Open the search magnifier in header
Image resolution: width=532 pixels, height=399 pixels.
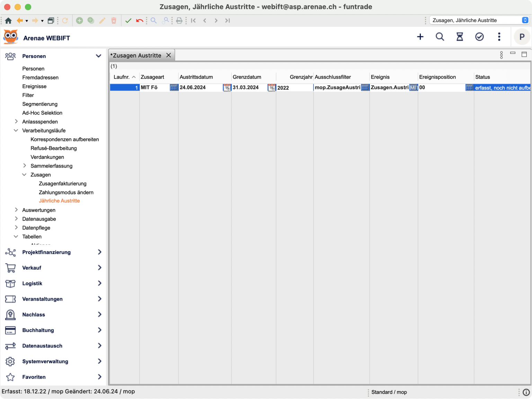[440, 37]
